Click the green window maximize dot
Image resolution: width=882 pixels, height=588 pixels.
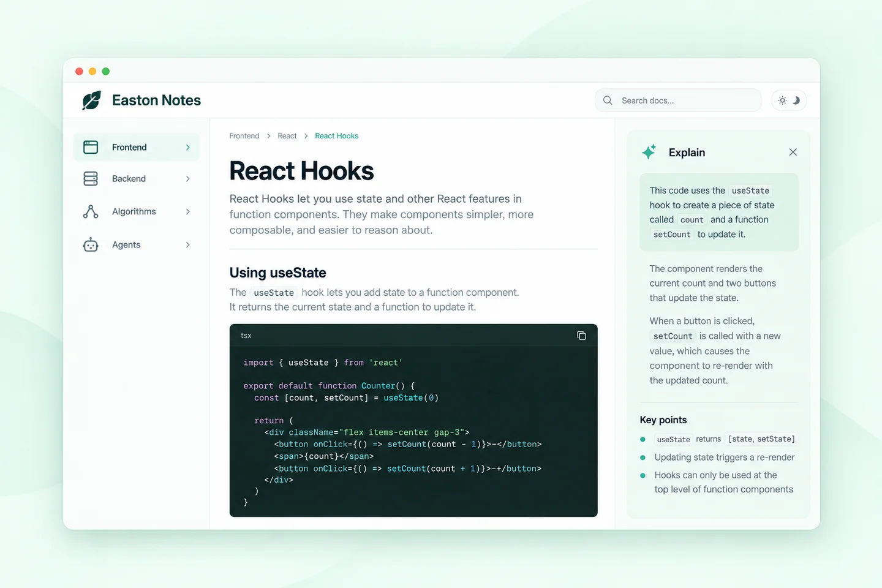coord(106,72)
